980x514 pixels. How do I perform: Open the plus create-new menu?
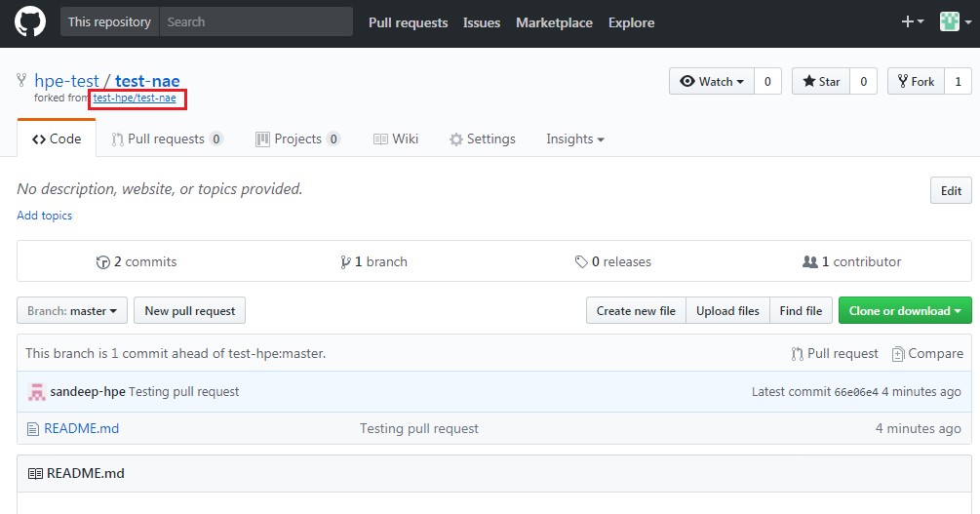point(912,21)
